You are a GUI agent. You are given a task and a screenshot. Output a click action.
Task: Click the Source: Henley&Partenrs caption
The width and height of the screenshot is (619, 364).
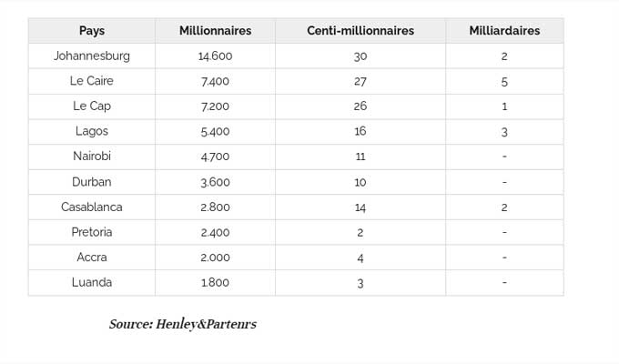tap(183, 324)
